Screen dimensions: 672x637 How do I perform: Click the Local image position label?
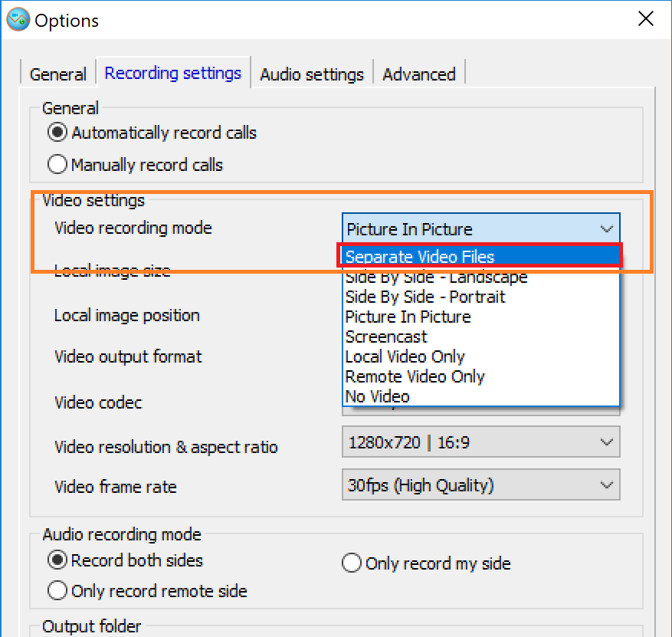tap(127, 316)
